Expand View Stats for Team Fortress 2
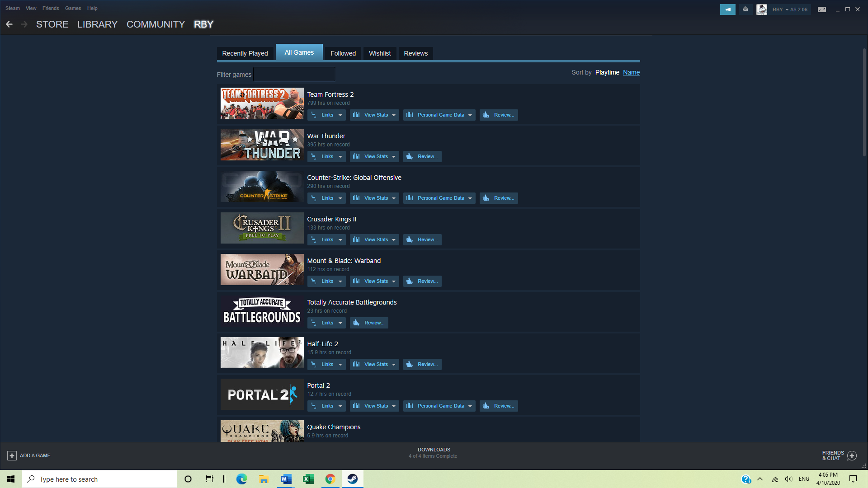The height and width of the screenshot is (488, 868). tap(374, 115)
